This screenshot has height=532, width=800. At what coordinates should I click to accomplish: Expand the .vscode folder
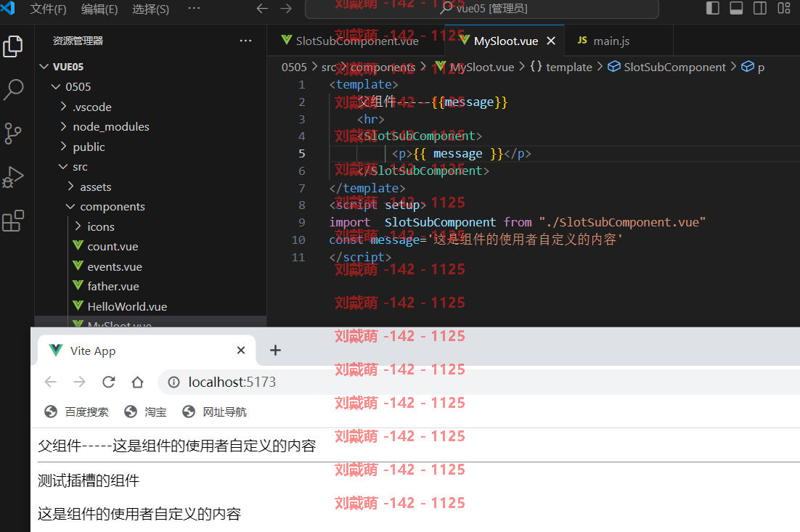pos(152,107)
